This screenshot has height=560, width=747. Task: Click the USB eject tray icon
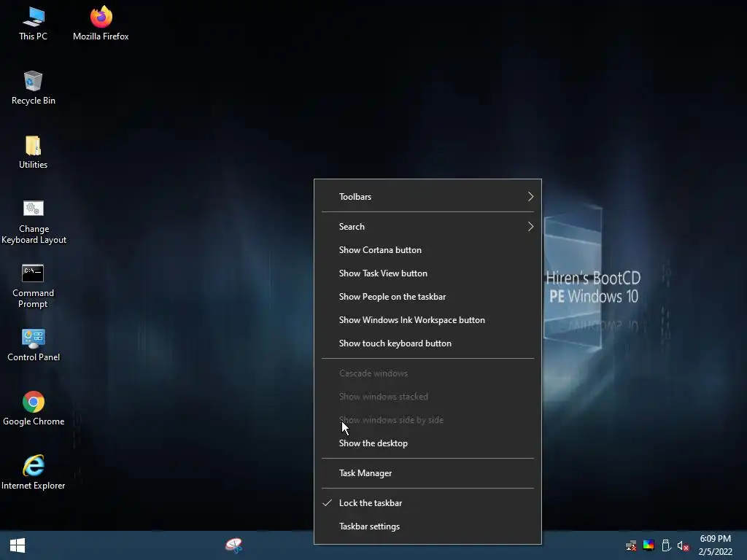(x=666, y=545)
